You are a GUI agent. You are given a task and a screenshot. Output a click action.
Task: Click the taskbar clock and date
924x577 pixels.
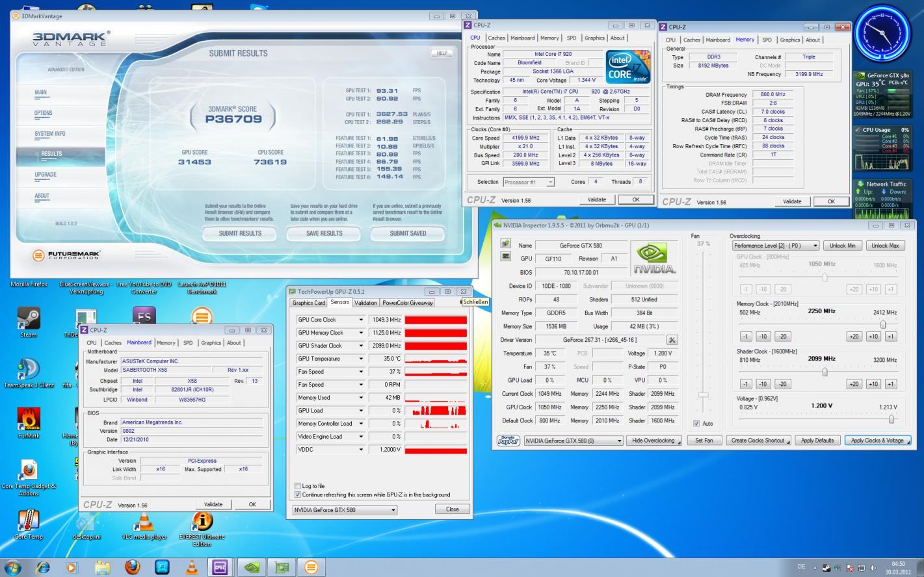coord(897,567)
